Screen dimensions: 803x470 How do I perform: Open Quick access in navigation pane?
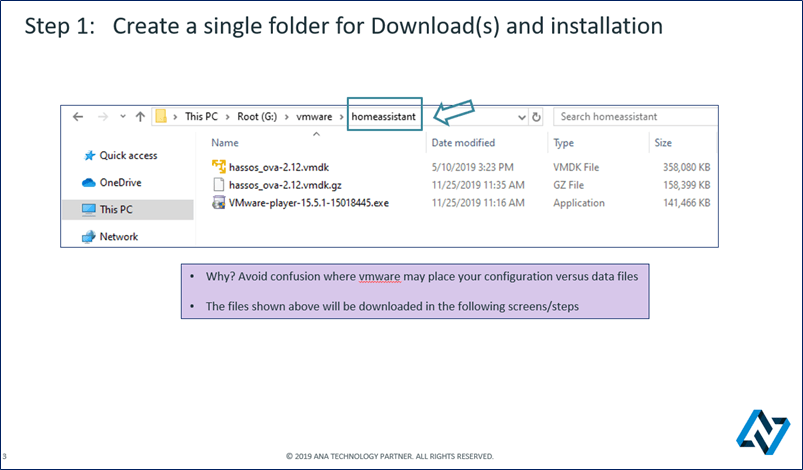coord(127,155)
